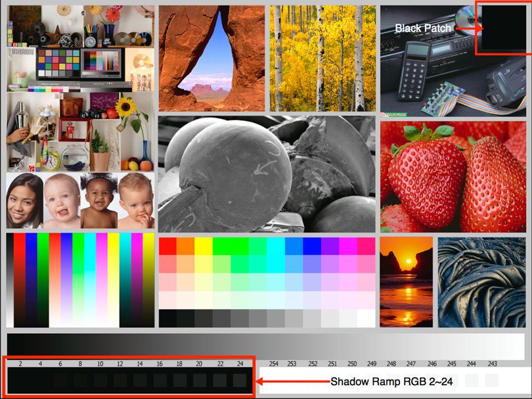The height and width of the screenshot is (399, 532).
Task: Select the shadow ramp label "16"
Action: pyautogui.click(x=160, y=364)
